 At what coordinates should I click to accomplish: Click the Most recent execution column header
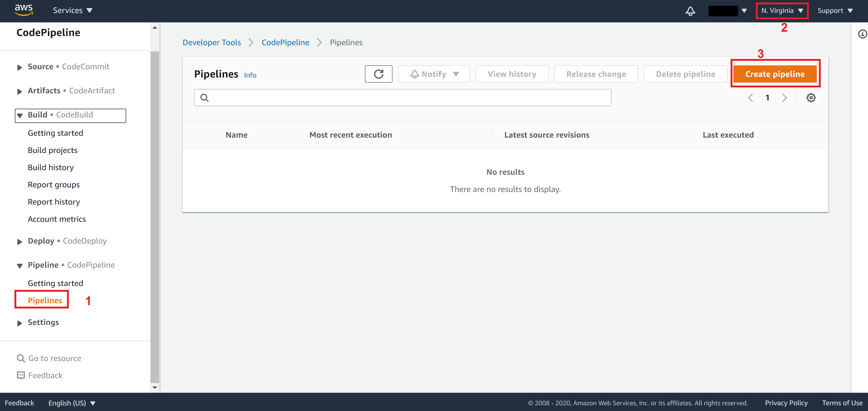351,135
